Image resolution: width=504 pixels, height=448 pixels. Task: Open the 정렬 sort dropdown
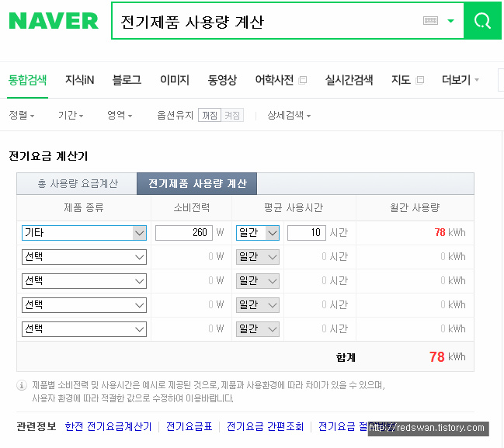pos(22,115)
